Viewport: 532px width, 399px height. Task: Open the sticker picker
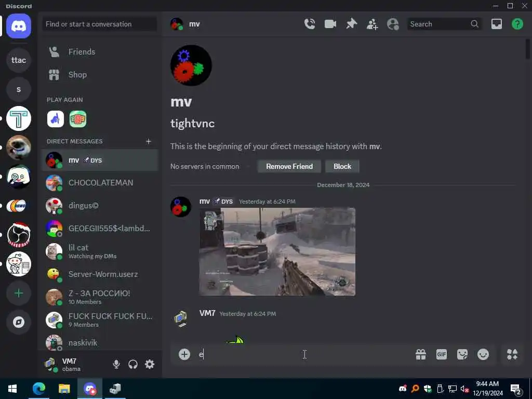coord(462,354)
